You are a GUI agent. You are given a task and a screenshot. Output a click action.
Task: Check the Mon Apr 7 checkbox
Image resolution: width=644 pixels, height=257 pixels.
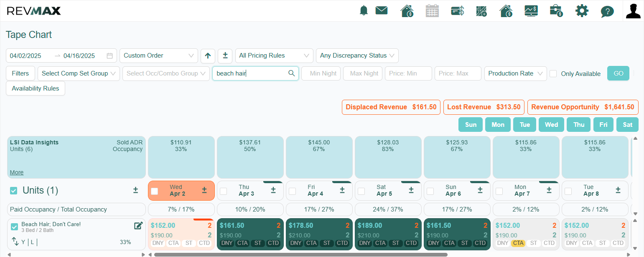[499, 191]
